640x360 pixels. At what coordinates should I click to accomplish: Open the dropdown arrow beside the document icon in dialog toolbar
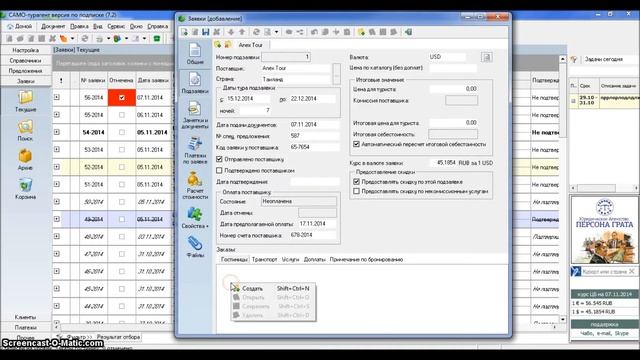tap(276, 32)
